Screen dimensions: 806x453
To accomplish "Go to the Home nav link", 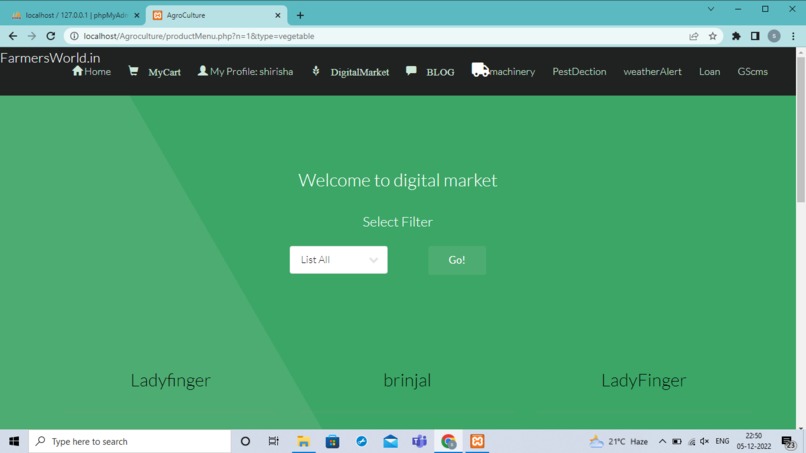I will [x=91, y=71].
